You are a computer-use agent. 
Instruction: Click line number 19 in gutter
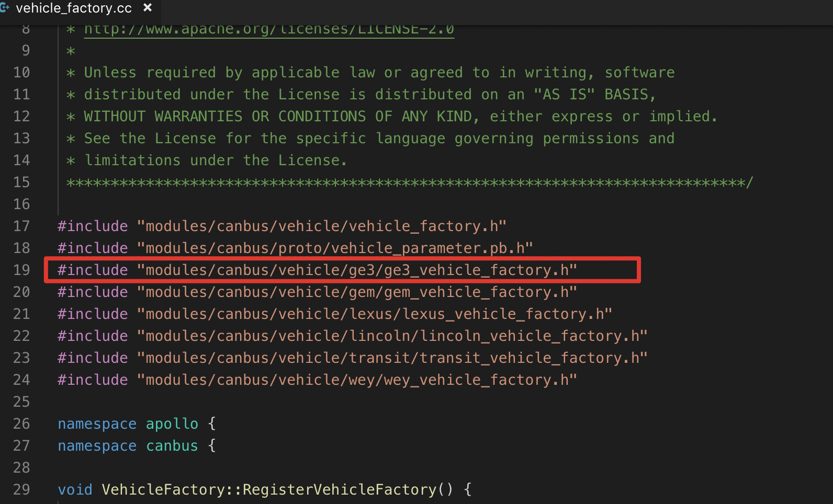21,270
